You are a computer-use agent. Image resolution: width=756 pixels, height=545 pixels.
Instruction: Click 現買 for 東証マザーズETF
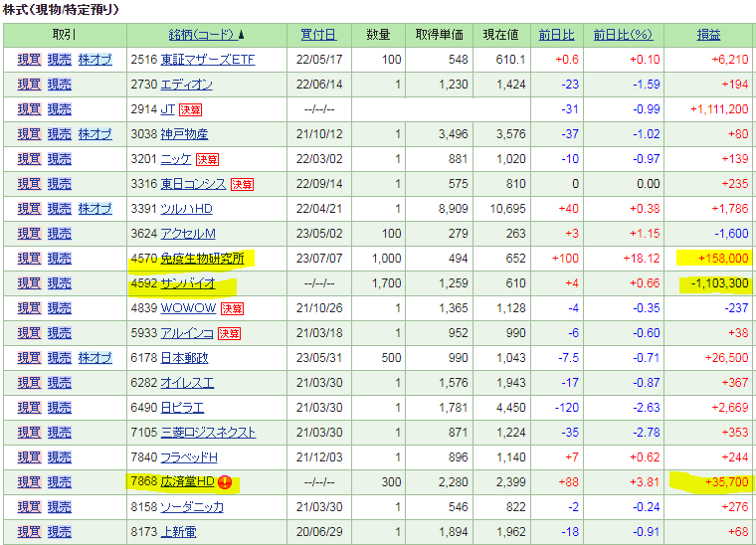point(30,60)
